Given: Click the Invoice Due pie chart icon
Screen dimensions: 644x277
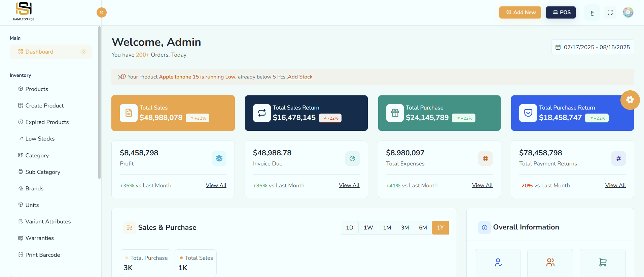Looking at the screenshot, I should point(352,158).
